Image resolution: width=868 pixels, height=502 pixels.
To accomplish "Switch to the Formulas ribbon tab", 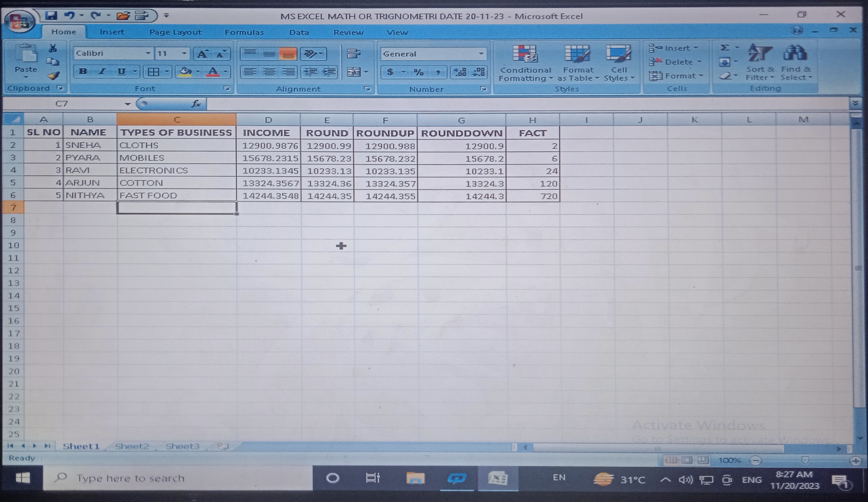I will click(244, 32).
